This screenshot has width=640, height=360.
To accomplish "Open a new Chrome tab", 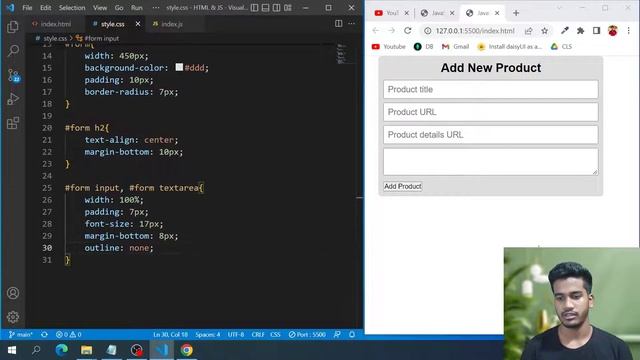I will pos(516,13).
